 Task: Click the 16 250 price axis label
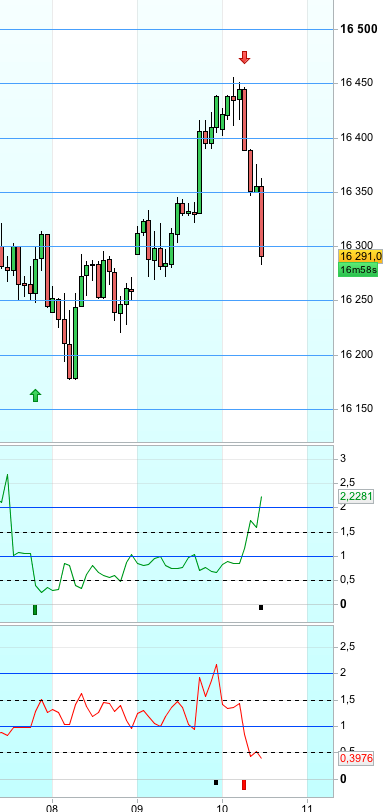tap(357, 300)
